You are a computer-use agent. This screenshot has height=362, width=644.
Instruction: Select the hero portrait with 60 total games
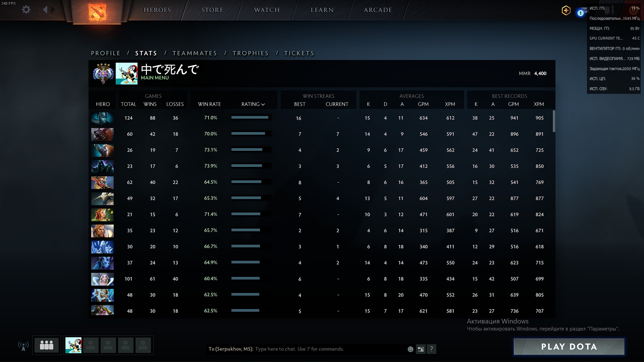click(x=102, y=134)
